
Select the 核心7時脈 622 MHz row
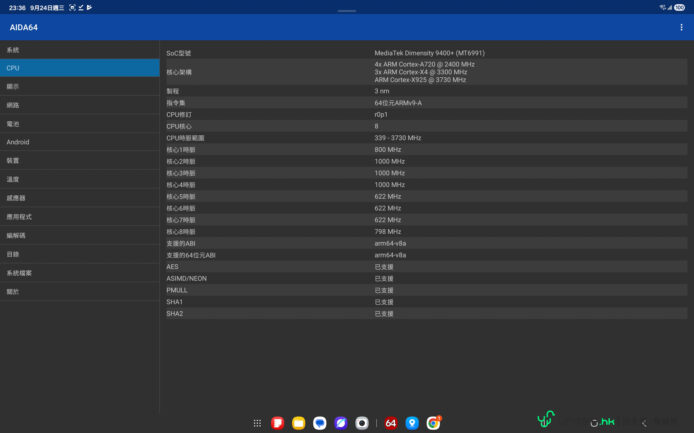[x=427, y=220]
